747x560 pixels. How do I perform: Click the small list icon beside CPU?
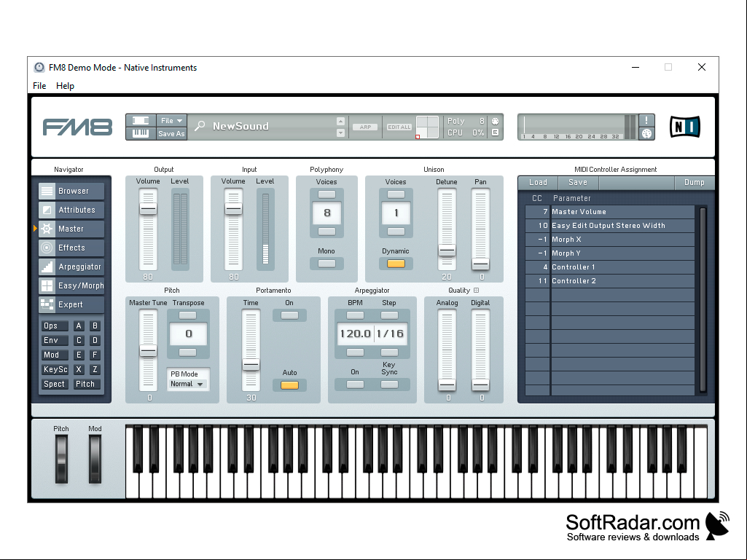tap(496, 133)
